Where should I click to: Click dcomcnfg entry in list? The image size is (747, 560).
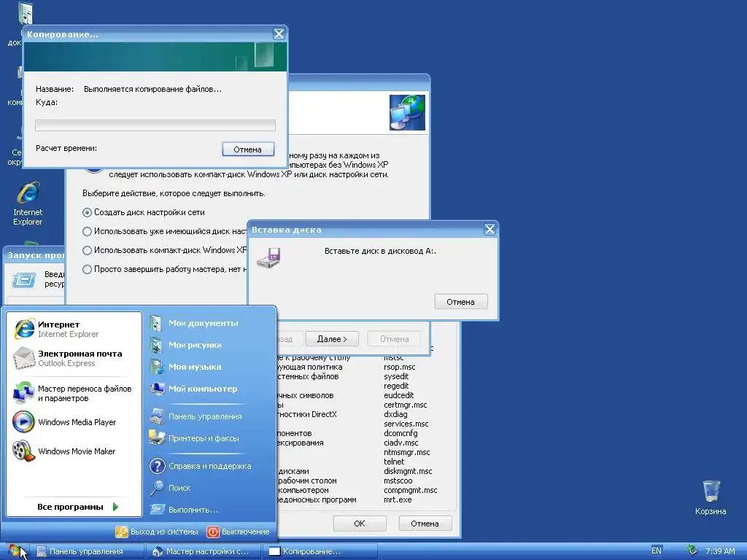400,433
